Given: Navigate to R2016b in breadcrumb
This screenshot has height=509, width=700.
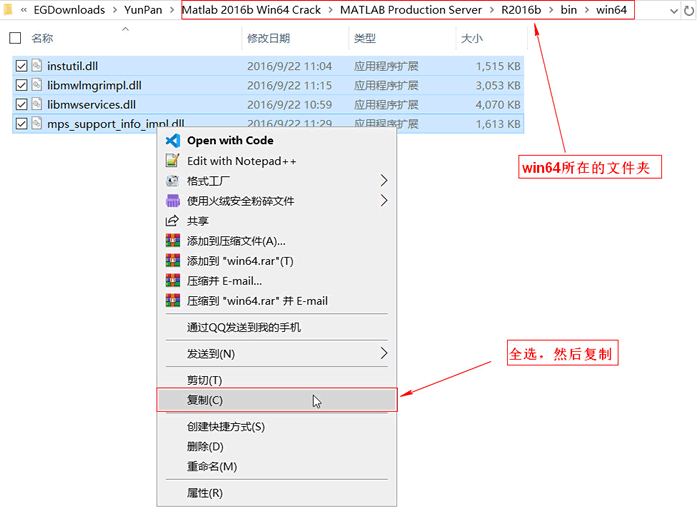Looking at the screenshot, I should tap(521, 10).
